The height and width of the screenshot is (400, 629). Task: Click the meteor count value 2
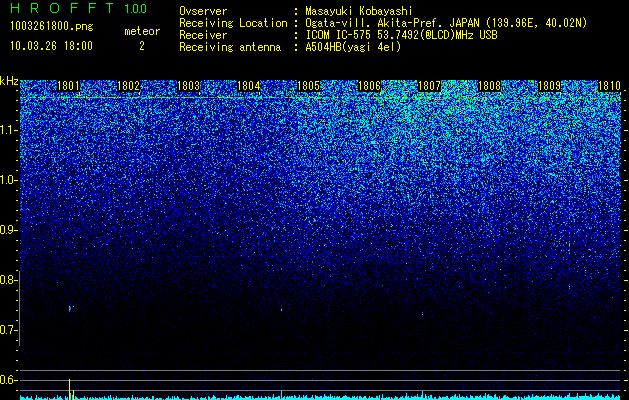142,46
